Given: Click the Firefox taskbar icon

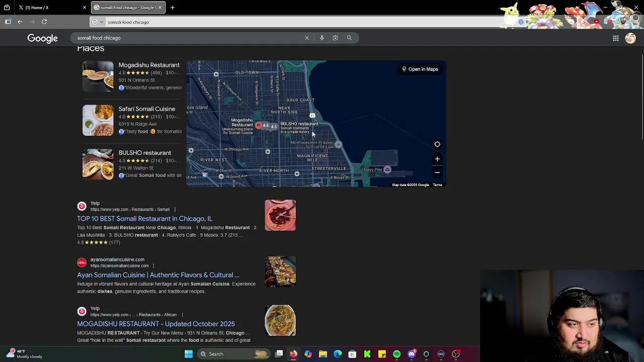Looking at the screenshot, I should (x=293, y=354).
